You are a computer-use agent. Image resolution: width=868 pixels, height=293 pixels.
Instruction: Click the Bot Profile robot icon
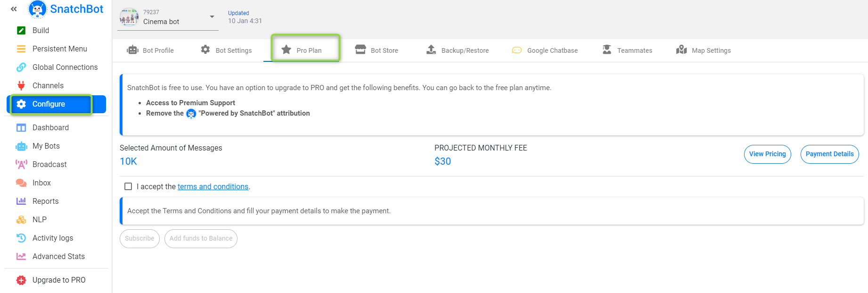(x=132, y=50)
